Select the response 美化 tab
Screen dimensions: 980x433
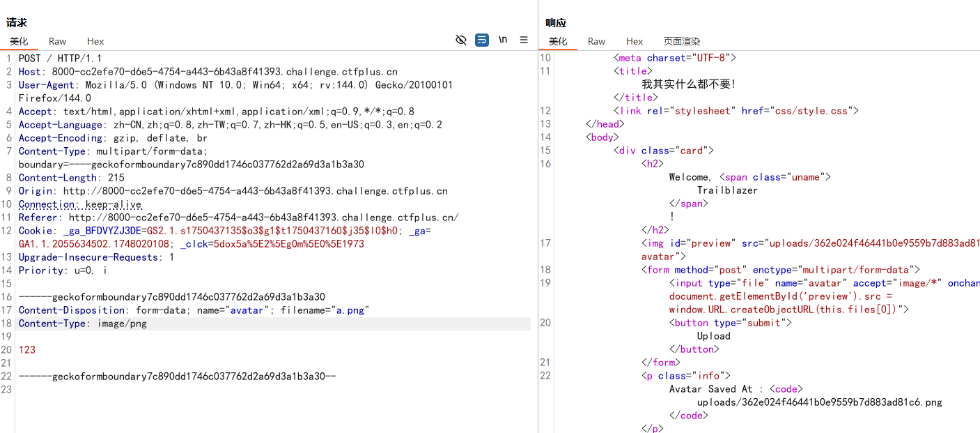click(x=558, y=42)
